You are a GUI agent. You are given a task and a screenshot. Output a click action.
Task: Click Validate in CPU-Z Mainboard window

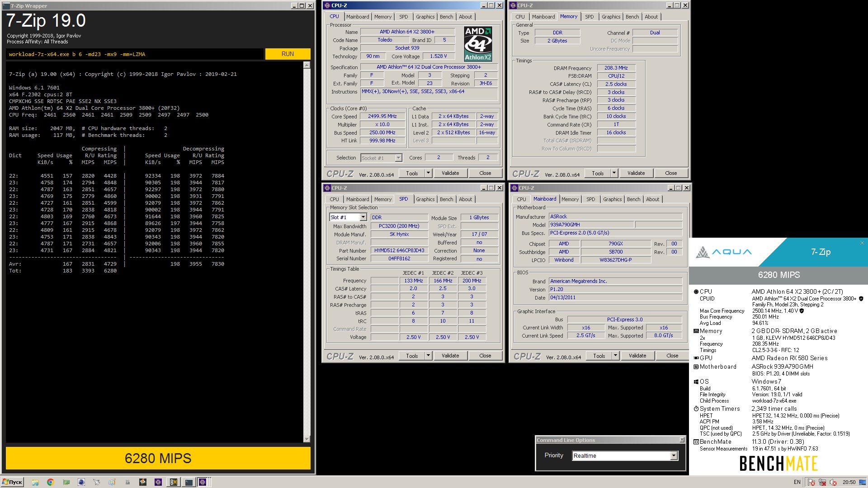(x=637, y=356)
